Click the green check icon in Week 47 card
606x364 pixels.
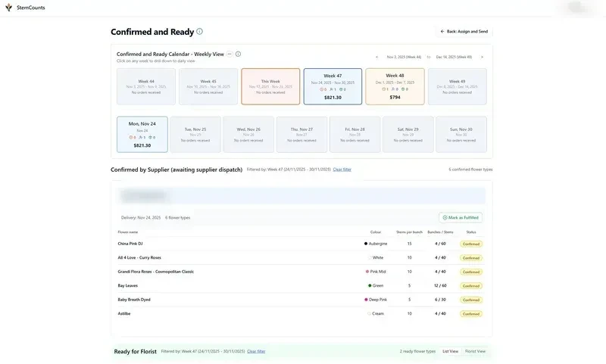(x=341, y=89)
